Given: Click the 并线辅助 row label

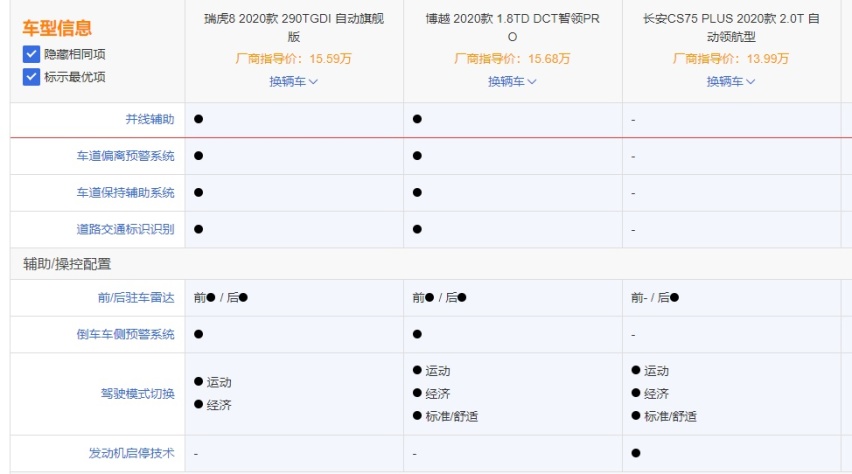Looking at the screenshot, I should [150, 119].
